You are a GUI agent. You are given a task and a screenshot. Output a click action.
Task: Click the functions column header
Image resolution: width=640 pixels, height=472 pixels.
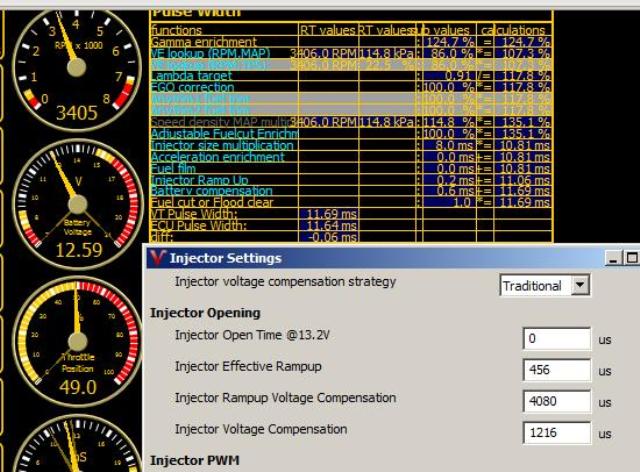coord(176,30)
